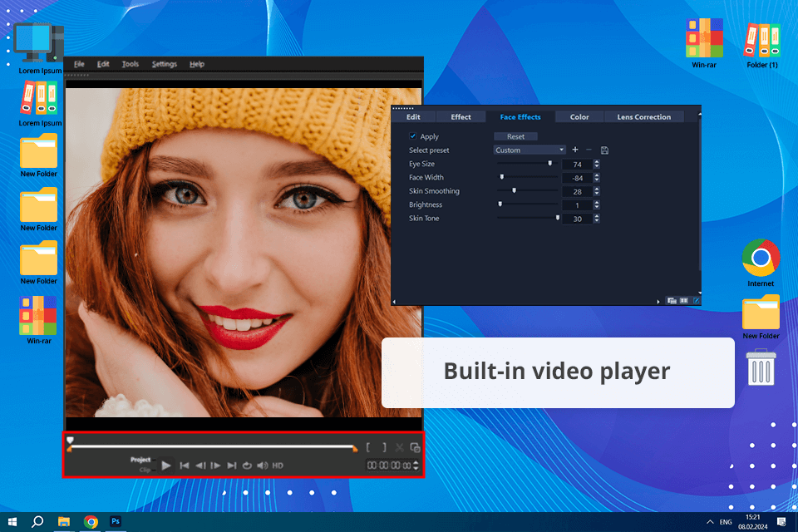Remove preset with the minus icon
798x532 pixels.
(589, 150)
